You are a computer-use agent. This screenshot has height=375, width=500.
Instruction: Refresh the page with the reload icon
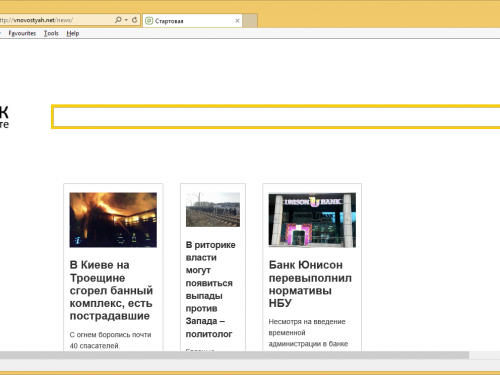[x=134, y=20]
